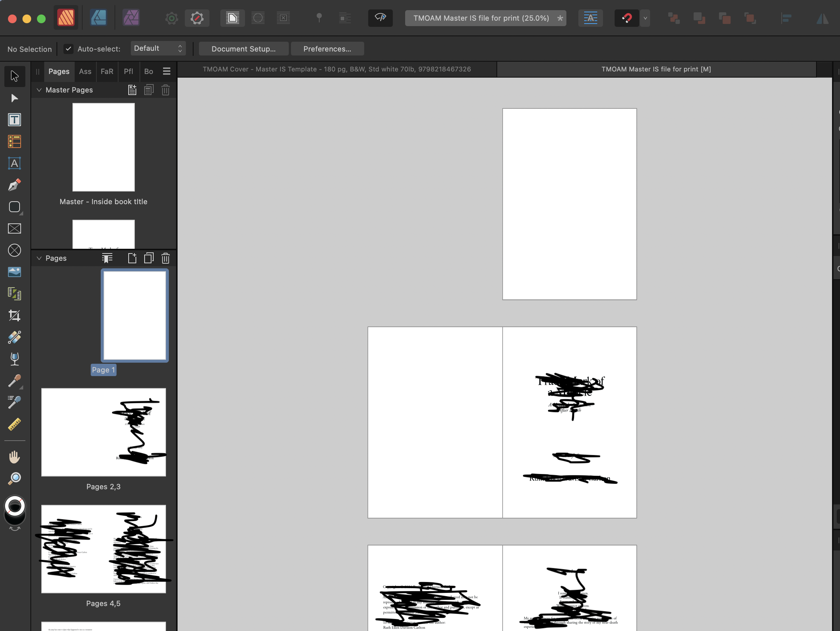The height and width of the screenshot is (631, 840).
Task: Toggle the Auto-select checkbox
Action: pos(68,49)
